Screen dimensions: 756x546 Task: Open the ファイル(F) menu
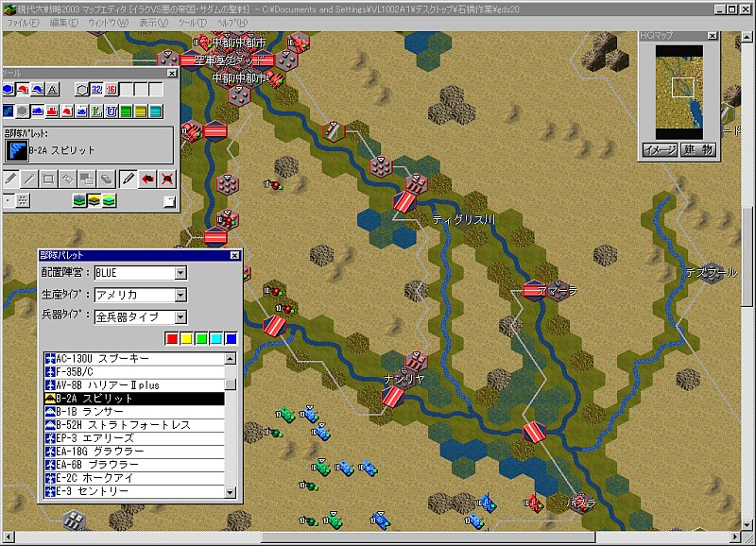tap(23, 23)
